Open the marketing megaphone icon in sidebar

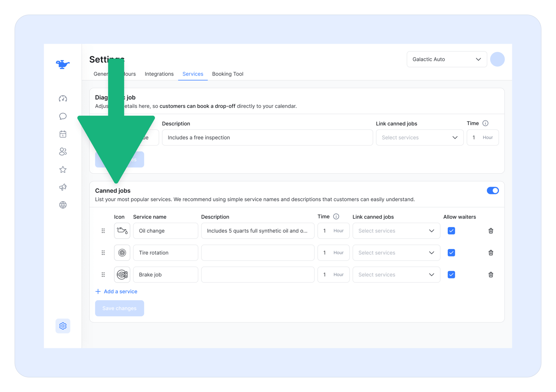tap(63, 187)
